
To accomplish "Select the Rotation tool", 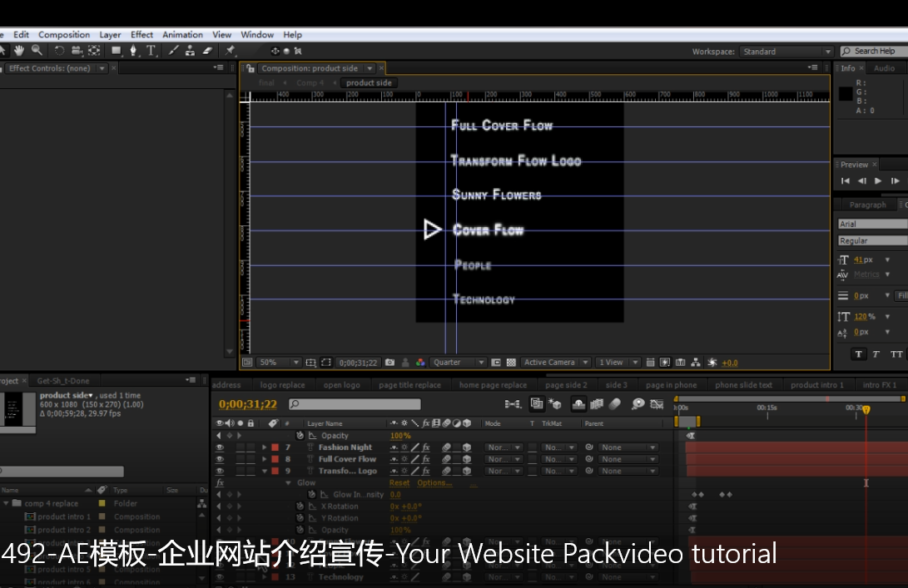I will pos(58,51).
